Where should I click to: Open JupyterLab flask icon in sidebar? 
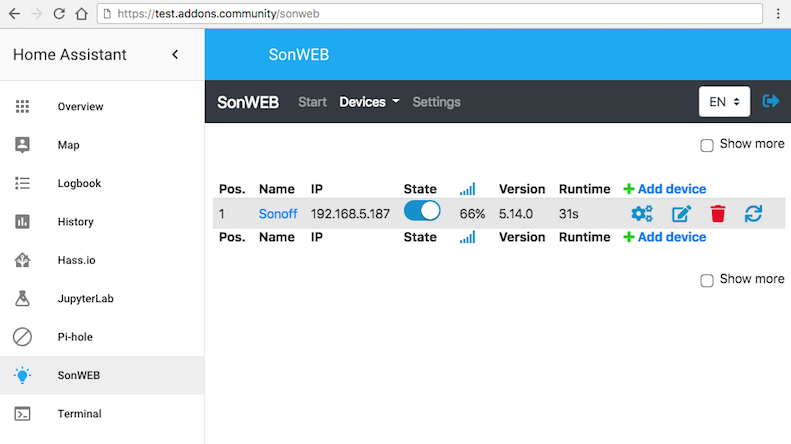pos(22,298)
